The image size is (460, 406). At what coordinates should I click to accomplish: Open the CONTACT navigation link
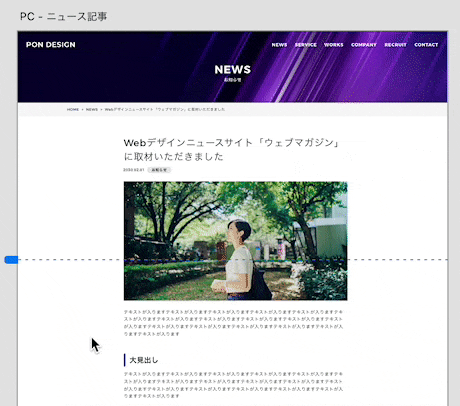click(x=426, y=45)
